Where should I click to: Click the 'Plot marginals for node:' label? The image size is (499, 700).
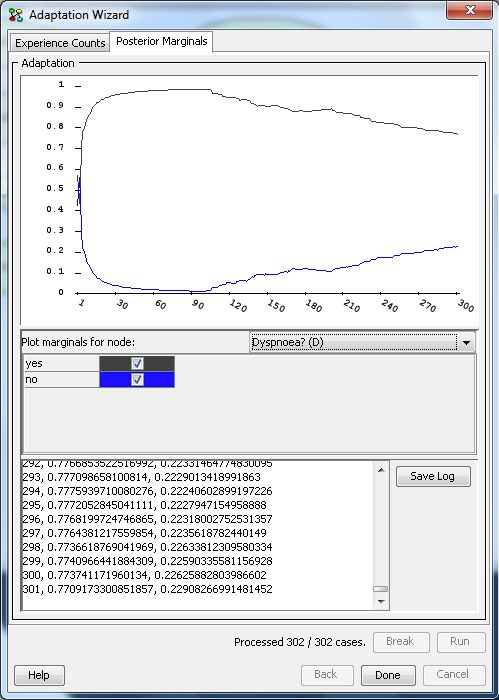[x=78, y=342]
